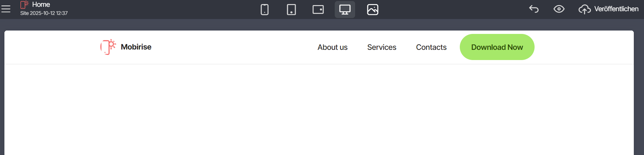Switch to mobile phone preview

264,9
